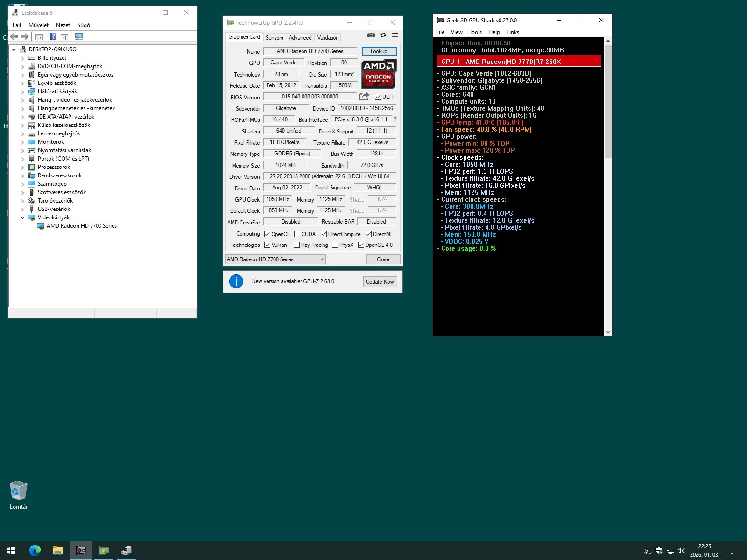Image resolution: width=747 pixels, height=560 pixels.
Task: Switch to the Sensors tab
Action: point(275,38)
